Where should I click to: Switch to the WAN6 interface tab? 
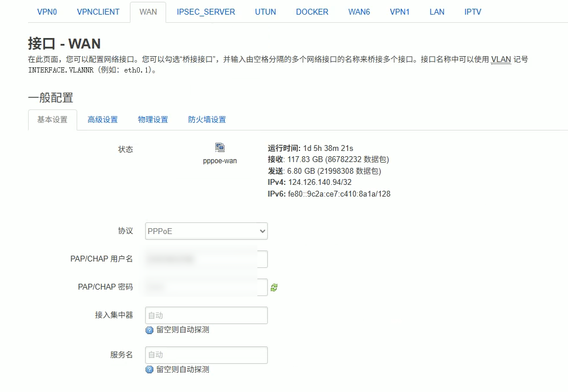359,11
